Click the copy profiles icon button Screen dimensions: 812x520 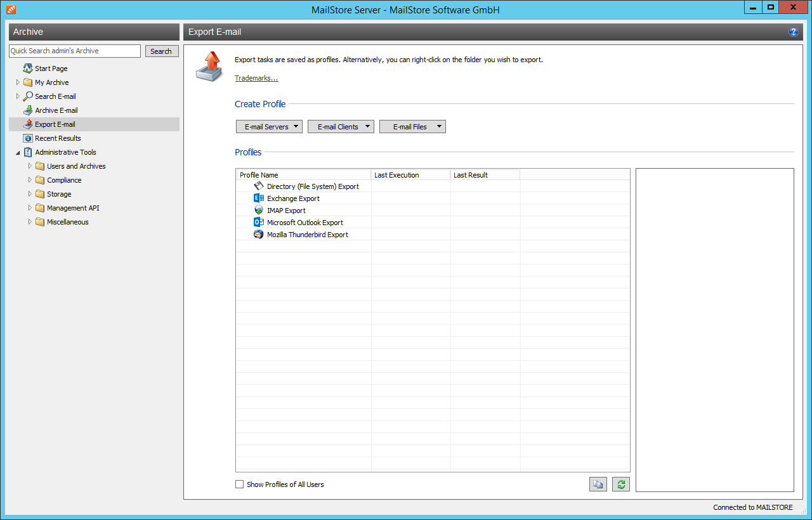(x=598, y=484)
